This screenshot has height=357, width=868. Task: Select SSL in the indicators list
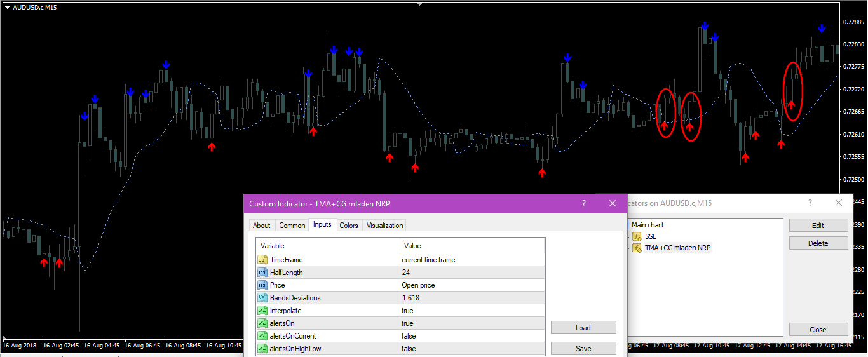650,236
